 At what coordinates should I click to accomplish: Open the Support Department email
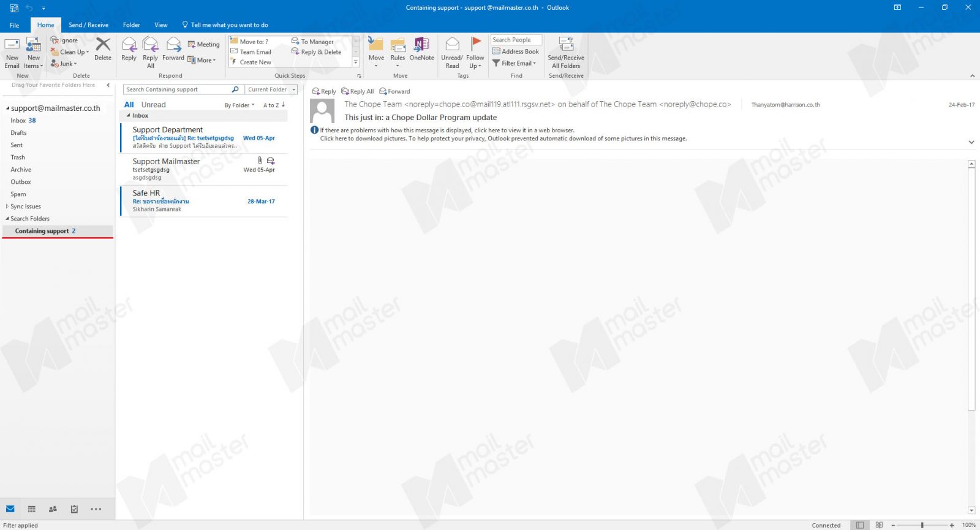point(204,137)
